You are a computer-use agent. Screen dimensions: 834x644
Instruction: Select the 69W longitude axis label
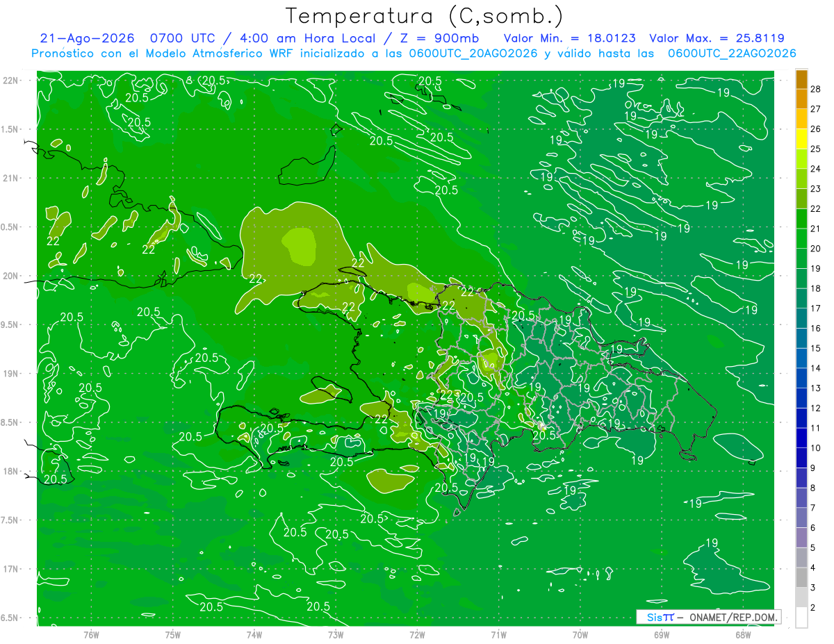pos(662,634)
